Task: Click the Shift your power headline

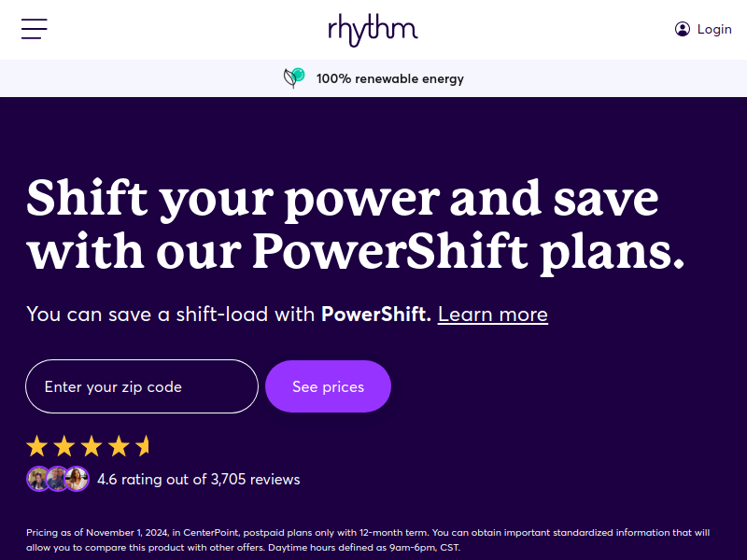Action: (356, 225)
